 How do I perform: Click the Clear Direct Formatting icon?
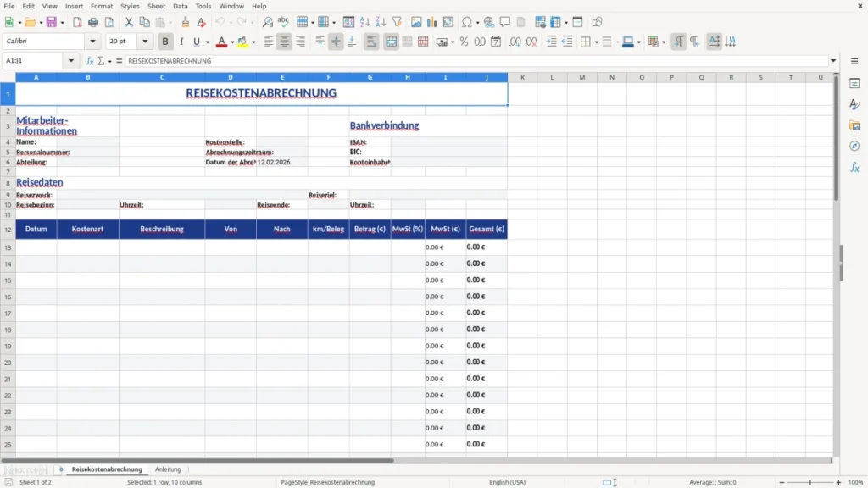202,22
